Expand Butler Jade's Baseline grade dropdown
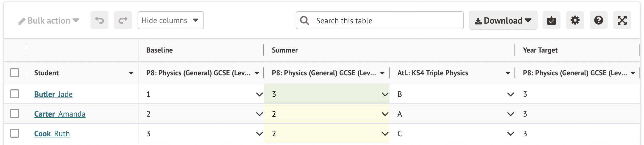The width and height of the screenshot is (644, 145). (259, 94)
